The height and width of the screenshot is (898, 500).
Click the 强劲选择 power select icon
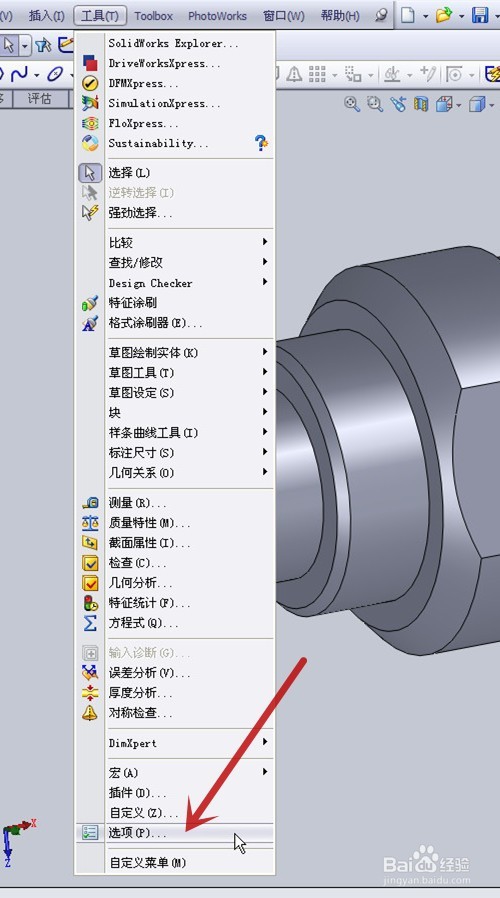point(90,212)
